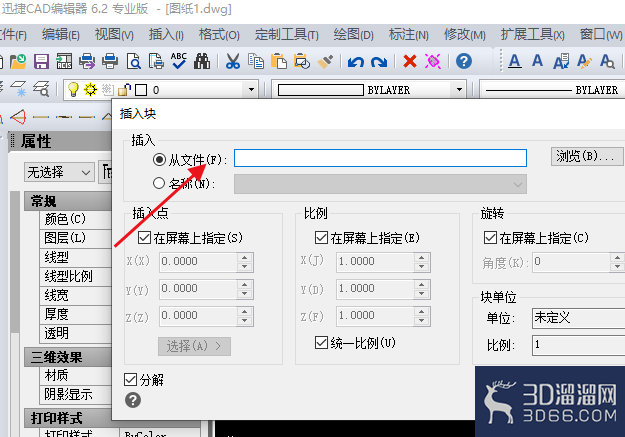Click the red X Delete icon
The height and width of the screenshot is (437, 625).
[x=410, y=61]
